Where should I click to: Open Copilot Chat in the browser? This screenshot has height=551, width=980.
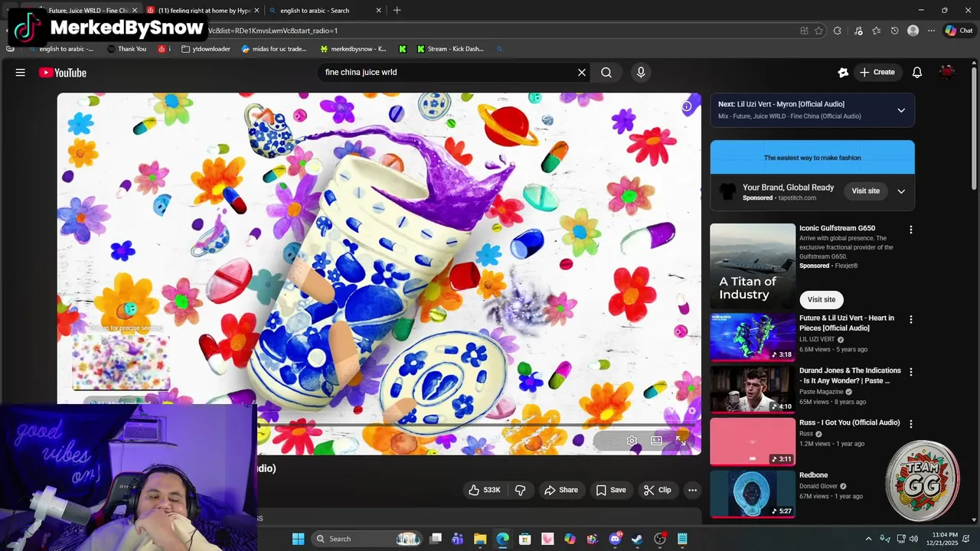[x=959, y=31]
